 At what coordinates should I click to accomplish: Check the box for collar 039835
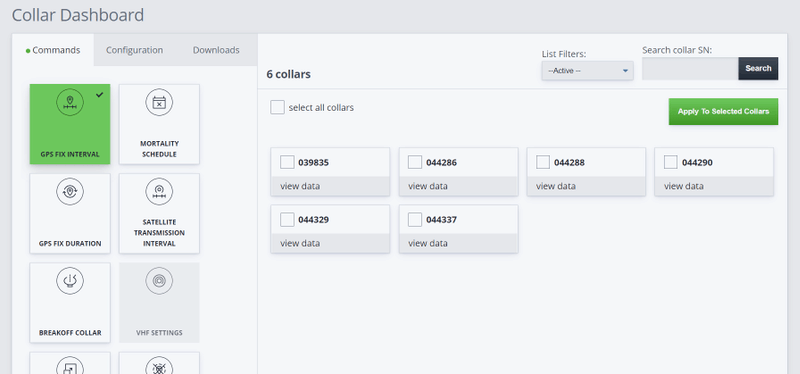[287, 162]
